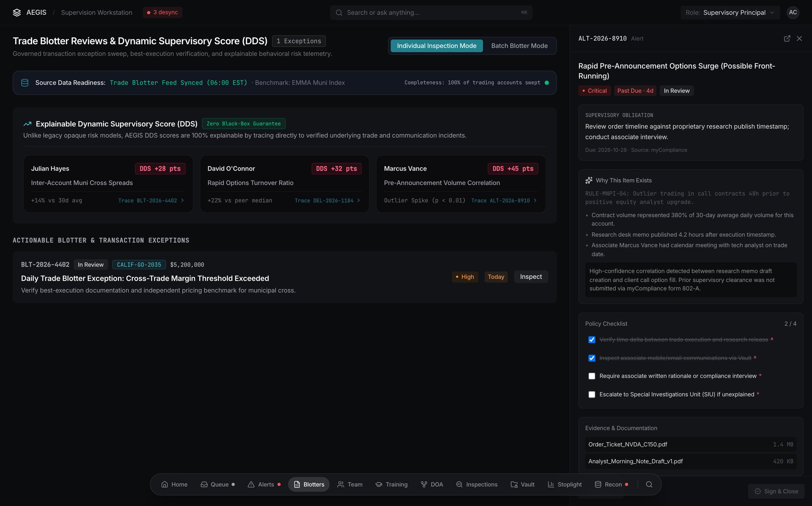The width and height of the screenshot is (812, 506).
Task: Switch to Batch Blotter Mode
Action: coord(519,46)
